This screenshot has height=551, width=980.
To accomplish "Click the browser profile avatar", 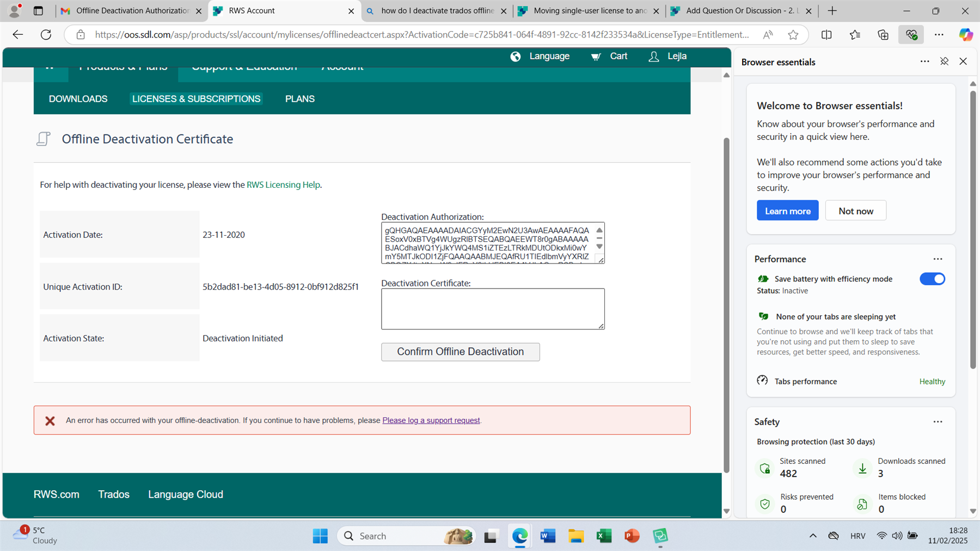I will (x=15, y=10).
